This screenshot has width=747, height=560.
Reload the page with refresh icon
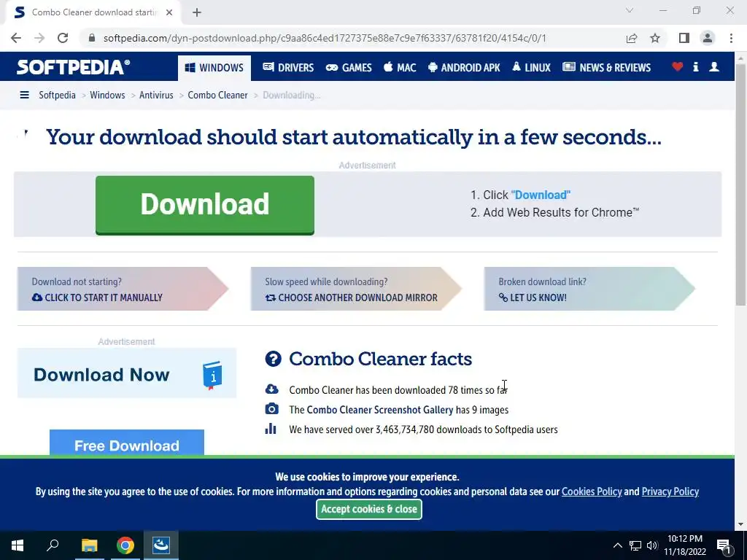(x=63, y=38)
